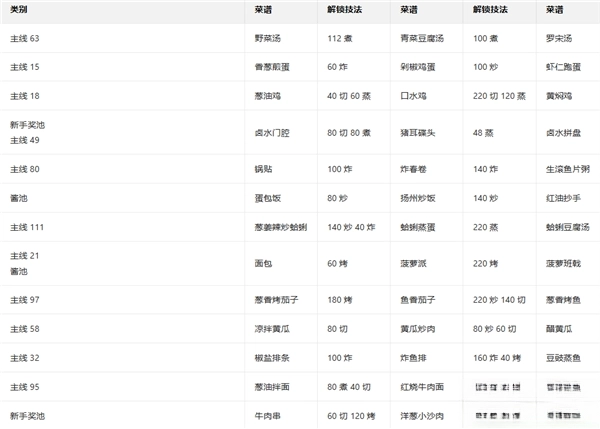Select the 罗宋汤 cell
The image size is (600, 429).
point(559,38)
